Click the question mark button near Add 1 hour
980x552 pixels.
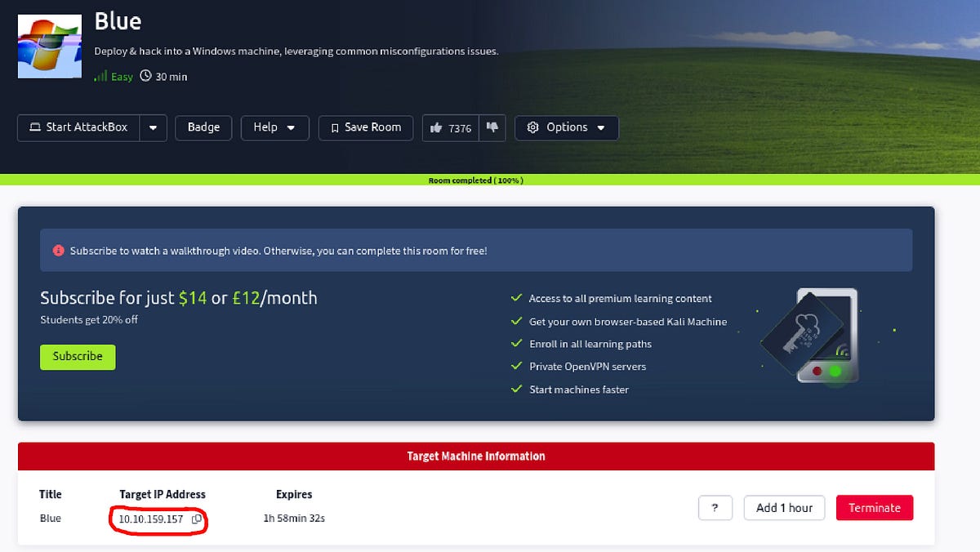715,507
